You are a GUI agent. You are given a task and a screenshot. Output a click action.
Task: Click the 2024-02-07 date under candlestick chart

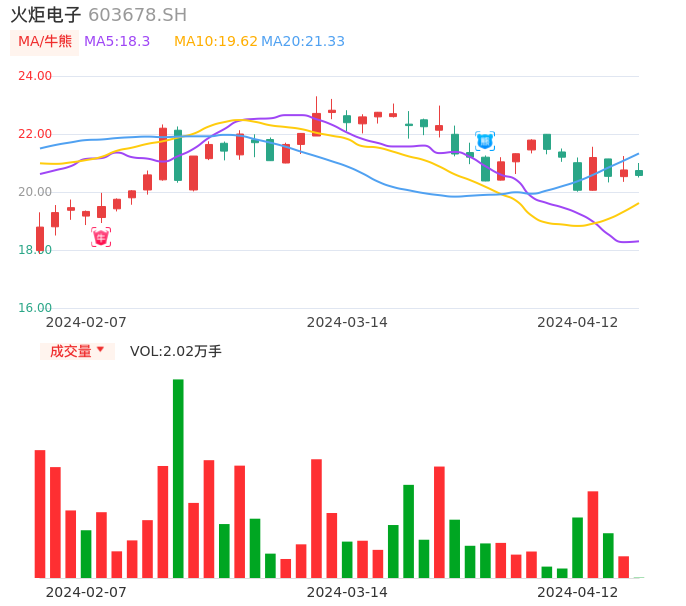coord(86,322)
